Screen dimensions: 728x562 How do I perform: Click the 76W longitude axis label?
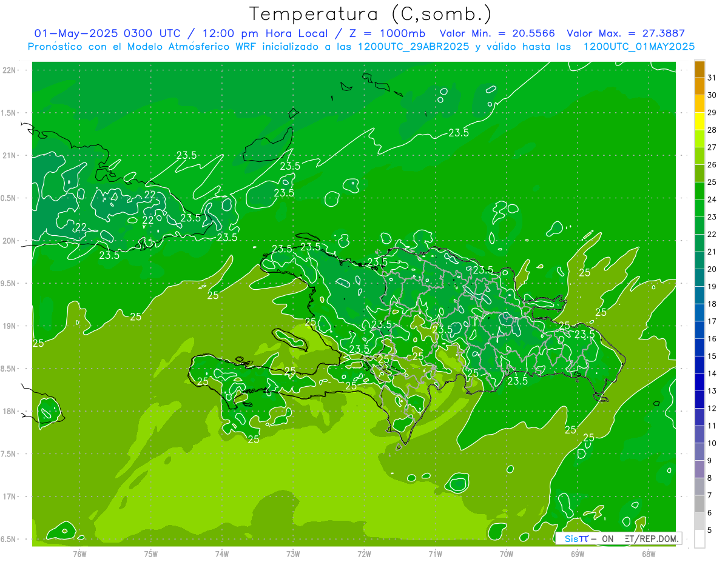click(79, 554)
